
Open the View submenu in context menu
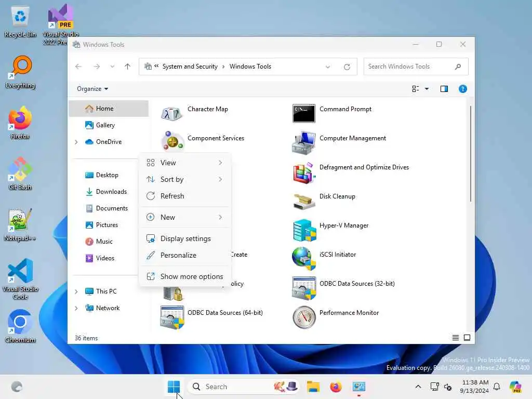tap(185, 163)
